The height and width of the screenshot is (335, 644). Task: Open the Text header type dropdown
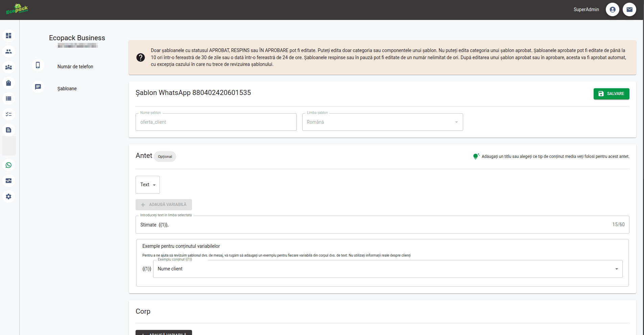point(148,185)
